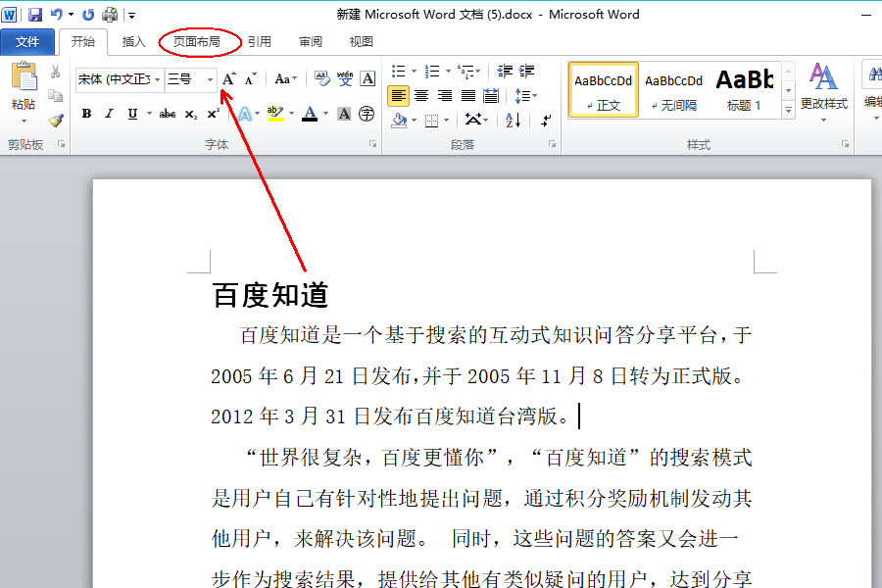Activate the Format Painter brush
Screen dimensions: 882x588
(x=55, y=120)
